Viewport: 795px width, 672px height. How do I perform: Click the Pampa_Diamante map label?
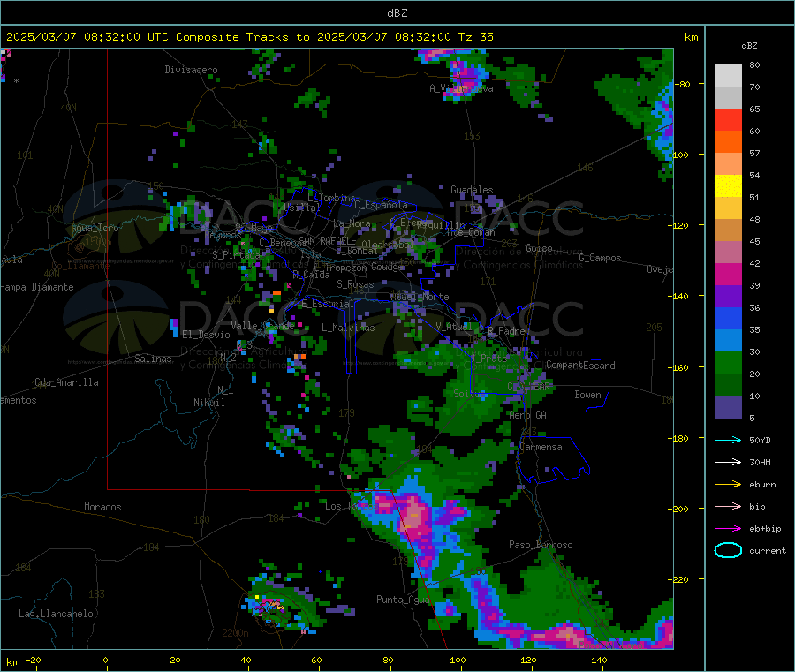(x=36, y=287)
